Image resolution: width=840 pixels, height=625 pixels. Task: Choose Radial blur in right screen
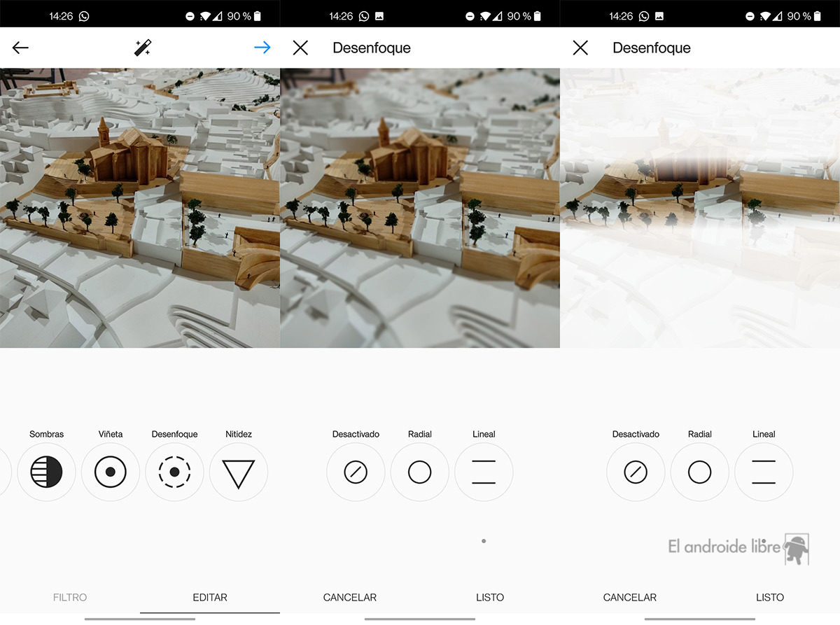[699, 472]
